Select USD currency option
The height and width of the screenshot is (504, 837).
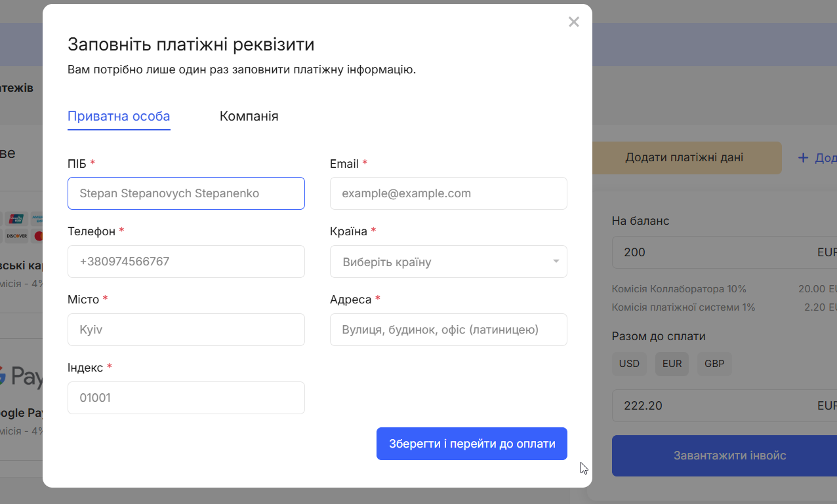(629, 364)
